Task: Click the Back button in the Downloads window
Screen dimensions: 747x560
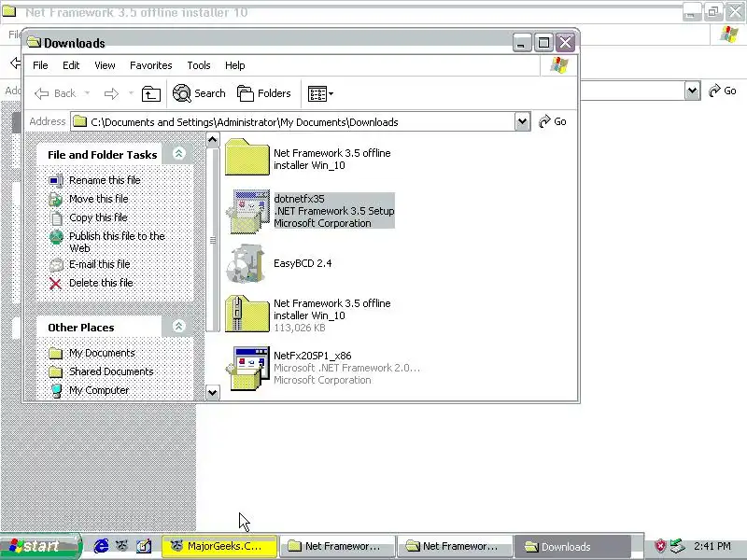Action: [55, 93]
